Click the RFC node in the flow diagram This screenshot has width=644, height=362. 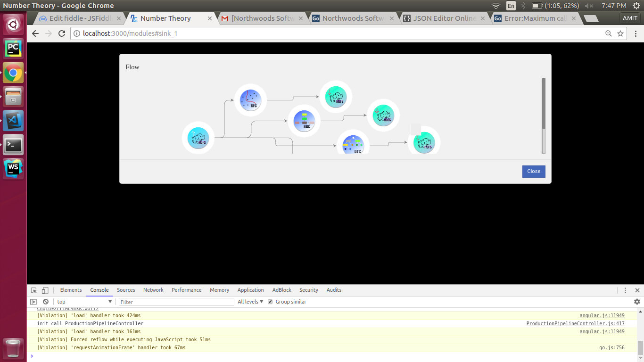point(250,99)
